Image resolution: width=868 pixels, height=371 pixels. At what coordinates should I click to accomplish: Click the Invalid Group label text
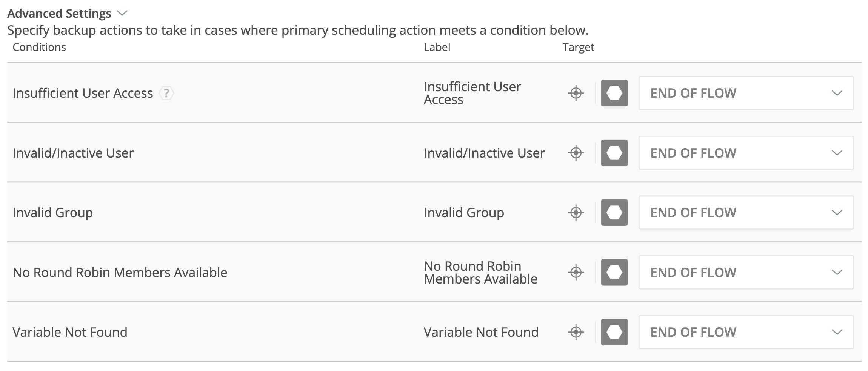tap(464, 213)
